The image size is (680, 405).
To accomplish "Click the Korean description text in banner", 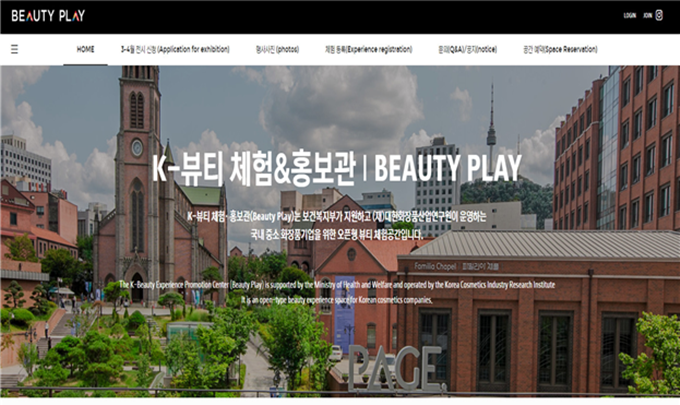I will [339, 225].
